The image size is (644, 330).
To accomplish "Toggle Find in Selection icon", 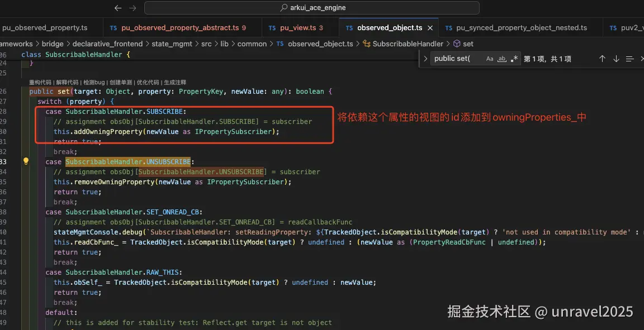I will [x=629, y=59].
